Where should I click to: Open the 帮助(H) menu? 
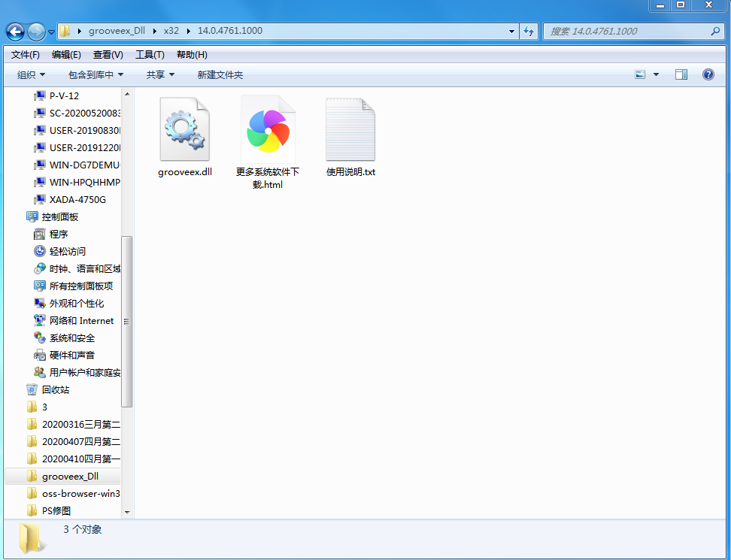(192, 55)
